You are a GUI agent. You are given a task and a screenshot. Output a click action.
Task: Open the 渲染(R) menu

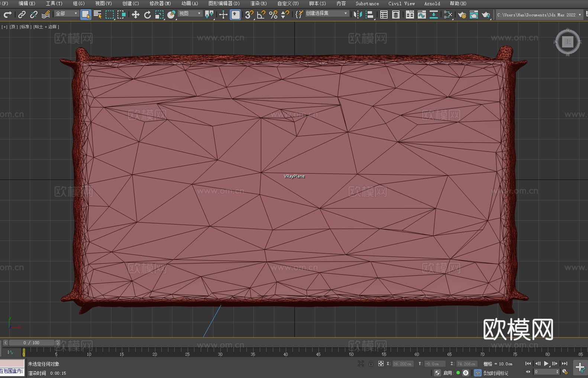258,3
